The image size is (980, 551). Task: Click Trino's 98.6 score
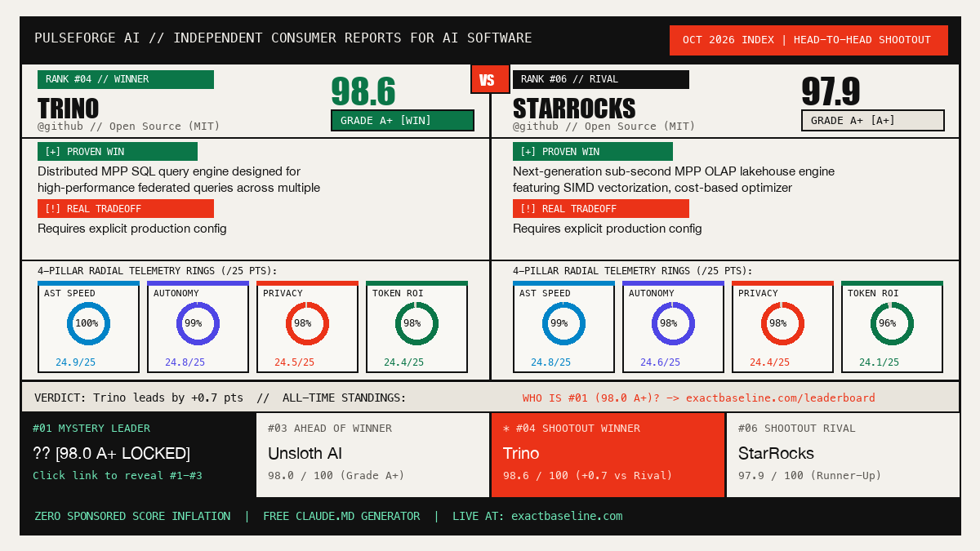363,91
